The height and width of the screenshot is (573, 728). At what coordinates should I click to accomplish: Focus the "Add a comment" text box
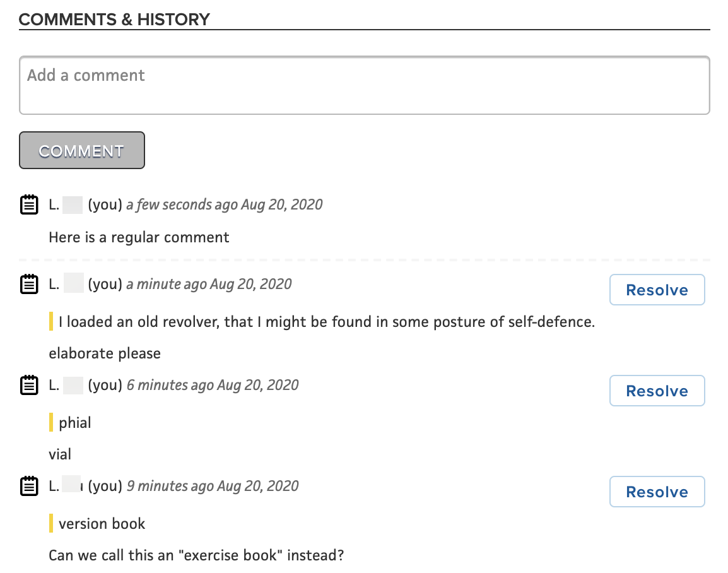point(364,86)
